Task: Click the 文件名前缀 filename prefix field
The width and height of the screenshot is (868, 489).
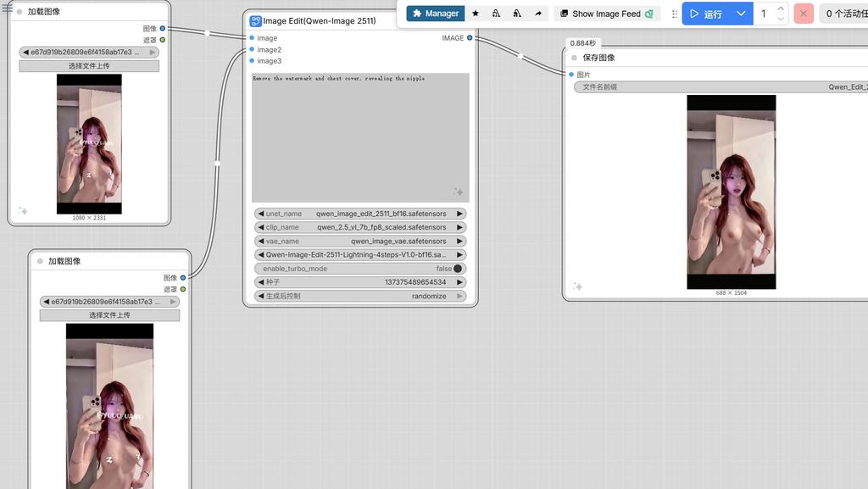Action: coord(721,86)
